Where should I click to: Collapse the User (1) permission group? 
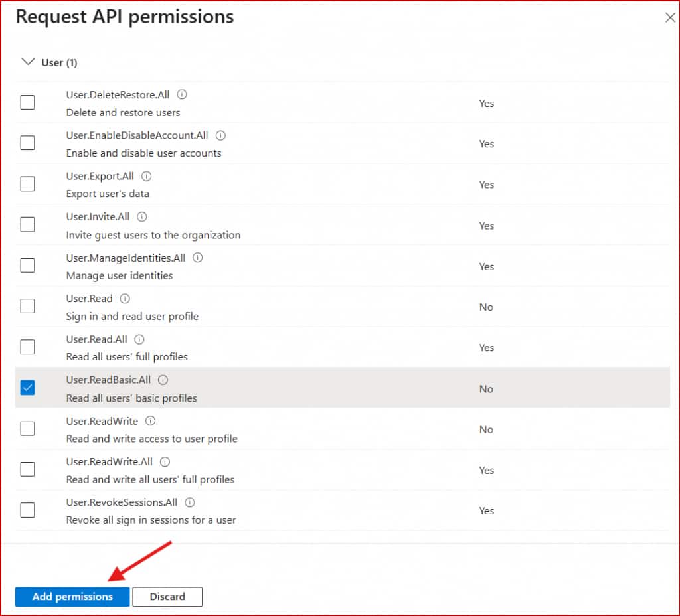pyautogui.click(x=28, y=62)
